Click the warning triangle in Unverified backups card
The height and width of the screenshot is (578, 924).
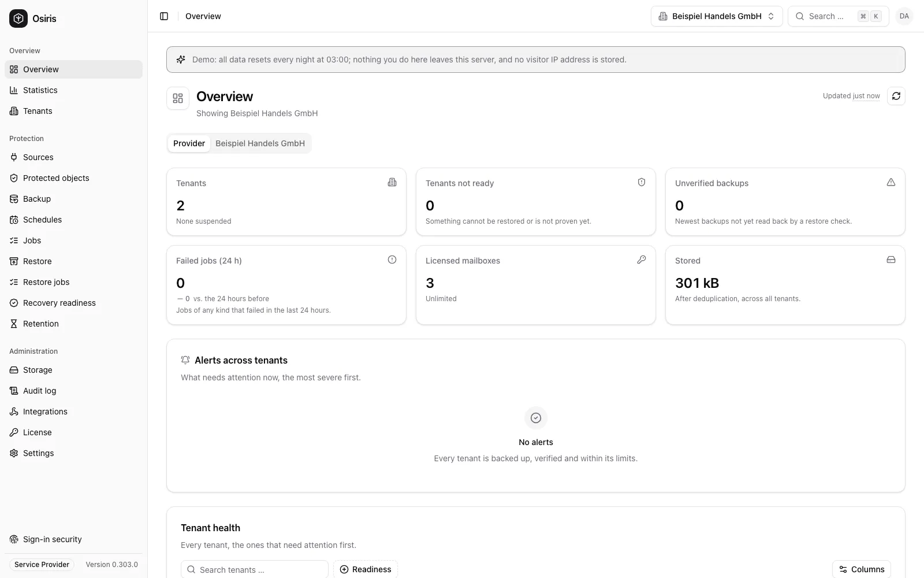tap(891, 182)
